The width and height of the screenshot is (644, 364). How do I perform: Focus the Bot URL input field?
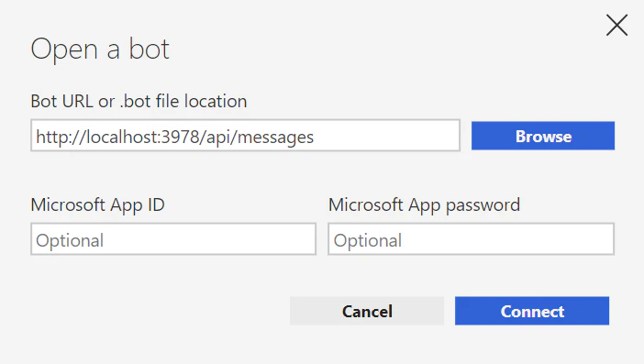tap(245, 136)
